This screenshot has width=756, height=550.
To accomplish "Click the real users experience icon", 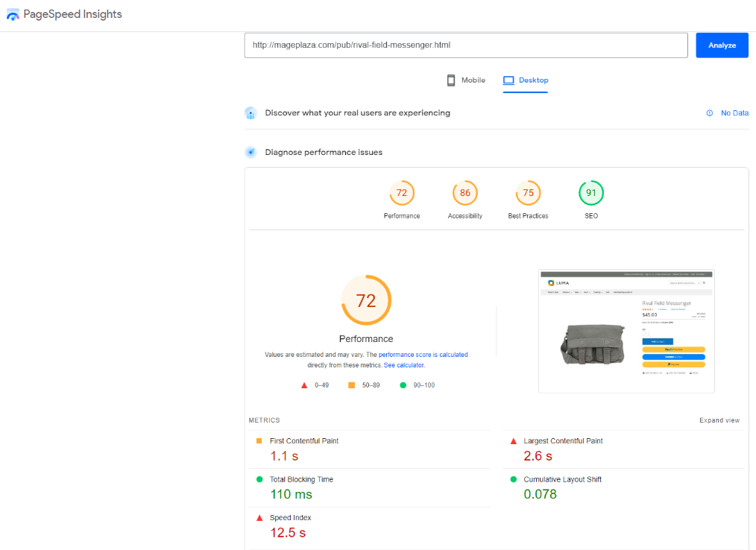I will [251, 113].
